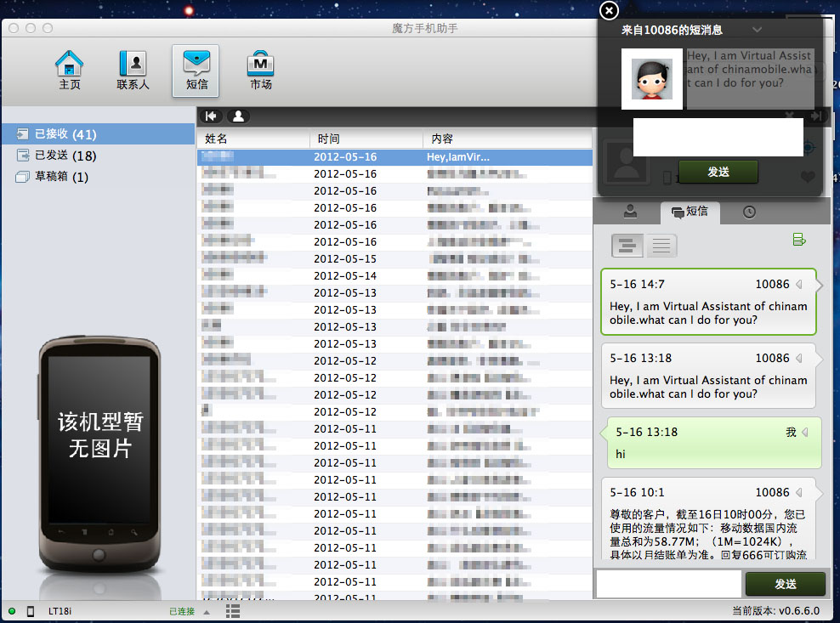Expand the 已连接 connection arrow
The height and width of the screenshot is (623, 840).
point(207,611)
